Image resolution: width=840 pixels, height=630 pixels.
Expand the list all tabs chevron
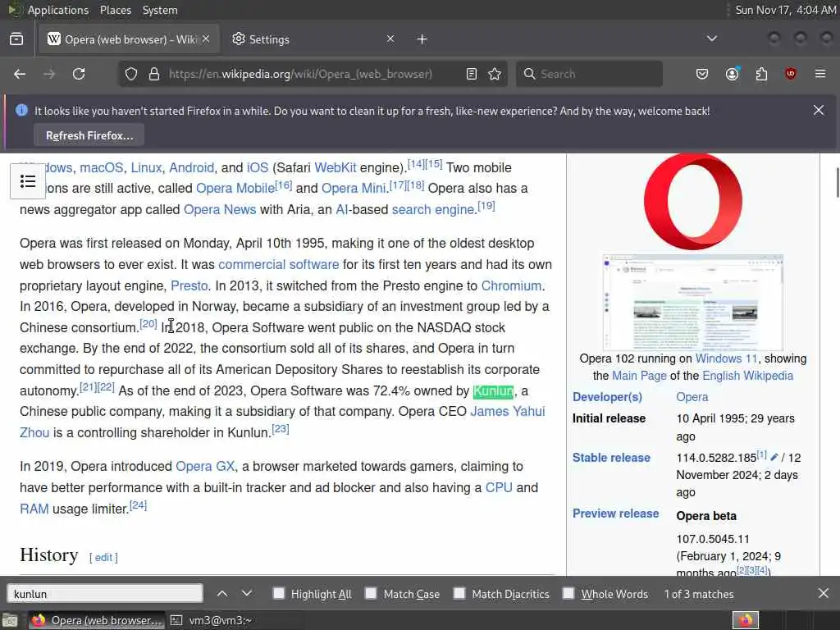click(712, 39)
